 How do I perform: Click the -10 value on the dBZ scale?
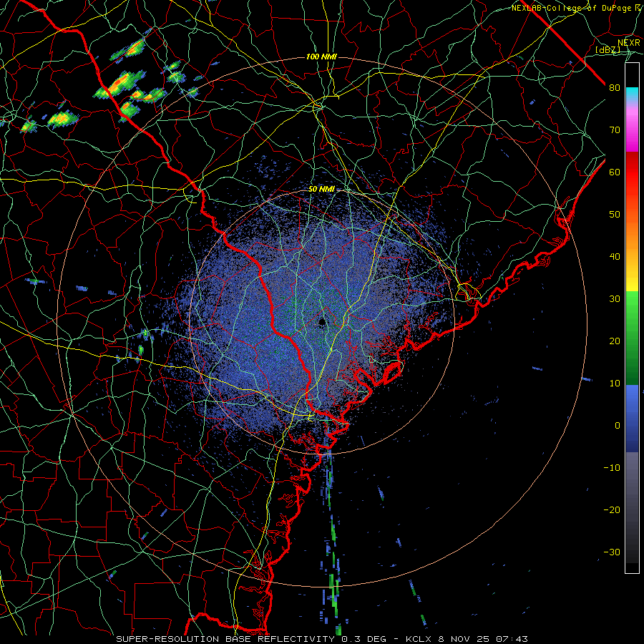612,467
